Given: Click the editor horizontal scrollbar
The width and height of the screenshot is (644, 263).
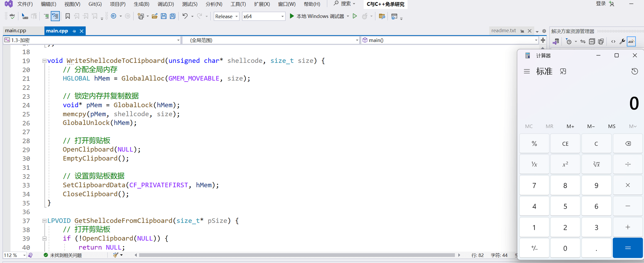Looking at the screenshot, I should click(296, 255).
